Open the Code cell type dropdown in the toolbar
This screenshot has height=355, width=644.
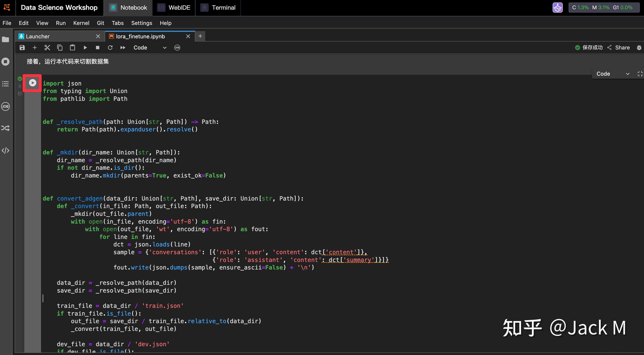(x=150, y=48)
